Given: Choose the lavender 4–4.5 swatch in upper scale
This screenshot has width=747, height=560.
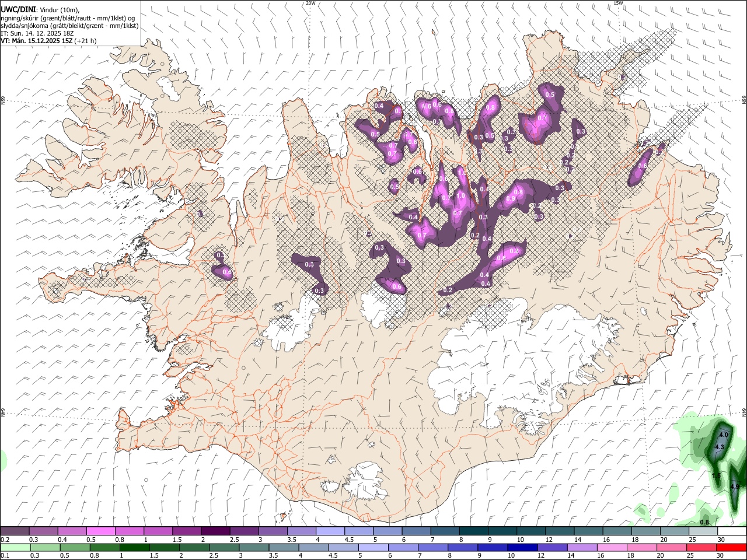Looking at the screenshot, I should [x=330, y=531].
